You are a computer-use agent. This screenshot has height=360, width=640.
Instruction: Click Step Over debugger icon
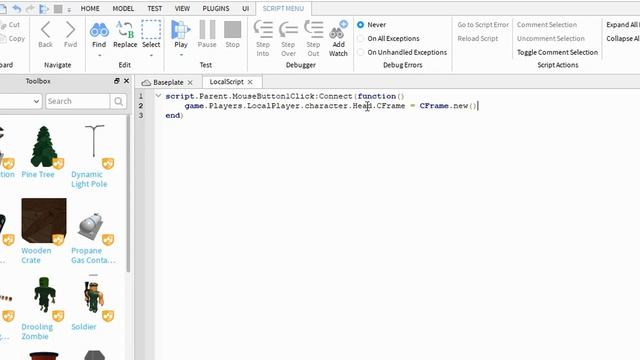pyautogui.click(x=288, y=29)
